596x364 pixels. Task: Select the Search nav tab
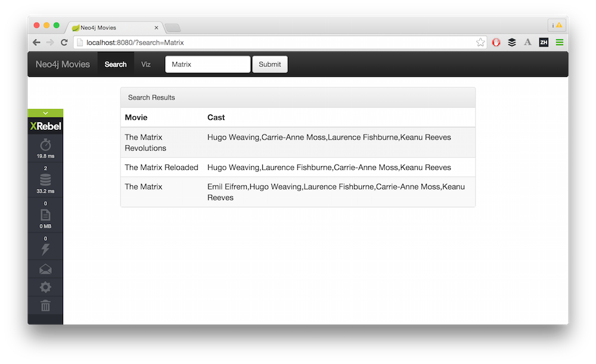coord(116,64)
